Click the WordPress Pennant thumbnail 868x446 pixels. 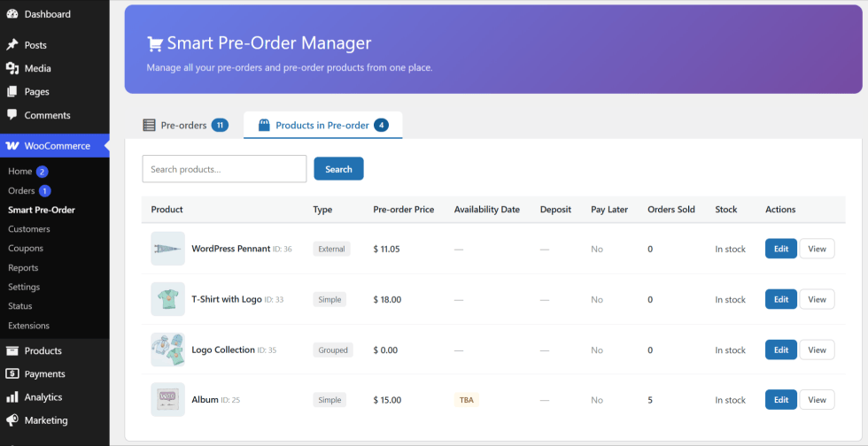click(x=167, y=249)
